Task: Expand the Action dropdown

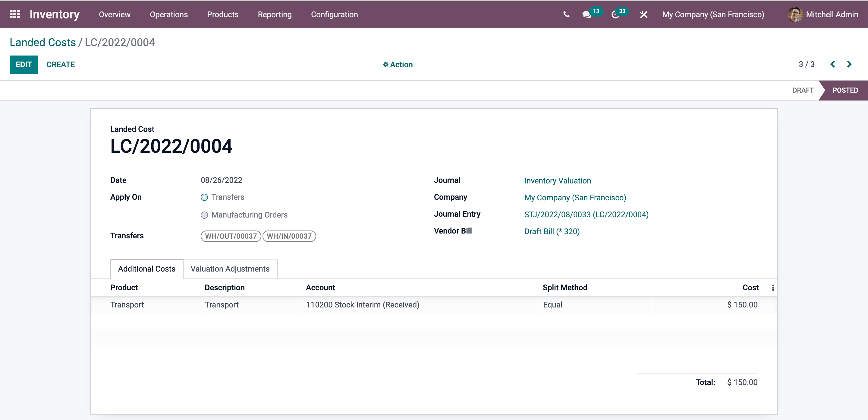Action: click(398, 65)
